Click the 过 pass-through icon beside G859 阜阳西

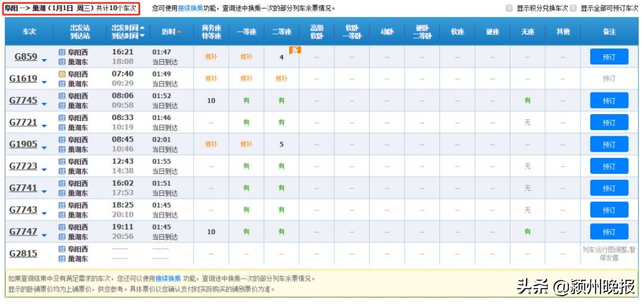(x=62, y=52)
